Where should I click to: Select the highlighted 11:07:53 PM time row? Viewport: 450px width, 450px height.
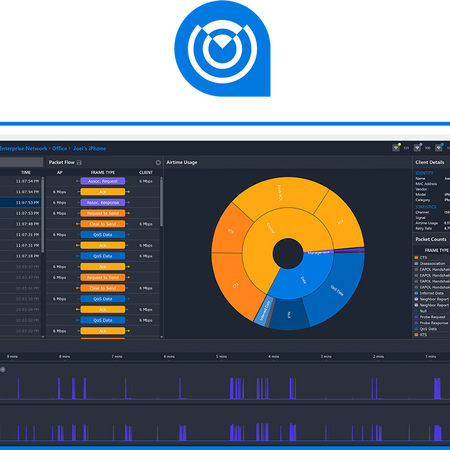[20, 202]
